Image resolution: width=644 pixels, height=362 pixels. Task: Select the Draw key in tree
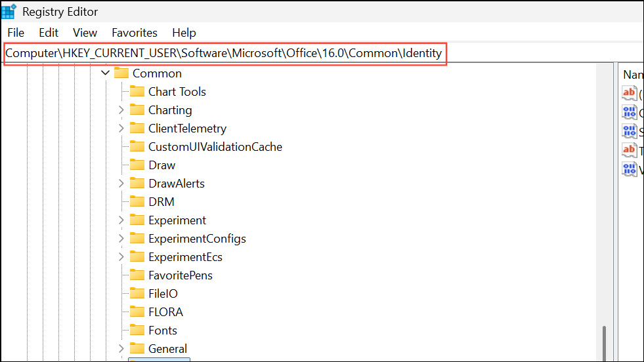(x=161, y=165)
